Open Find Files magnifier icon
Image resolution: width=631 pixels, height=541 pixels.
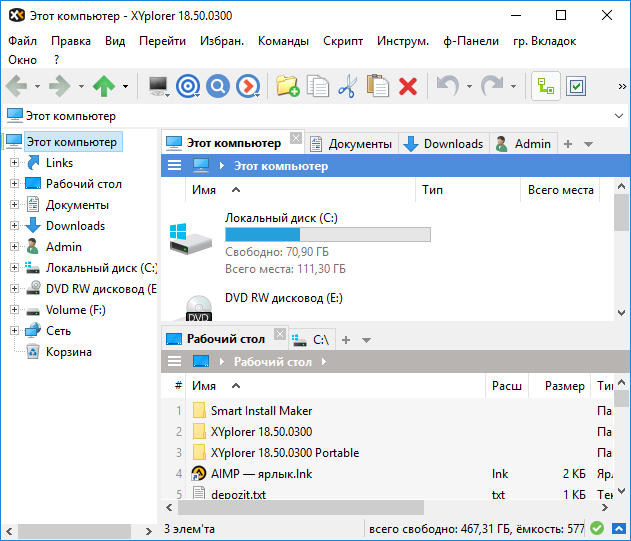coord(218,86)
